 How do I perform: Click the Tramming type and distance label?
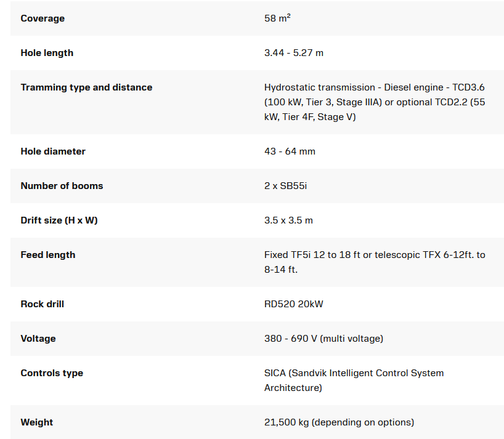click(x=86, y=87)
